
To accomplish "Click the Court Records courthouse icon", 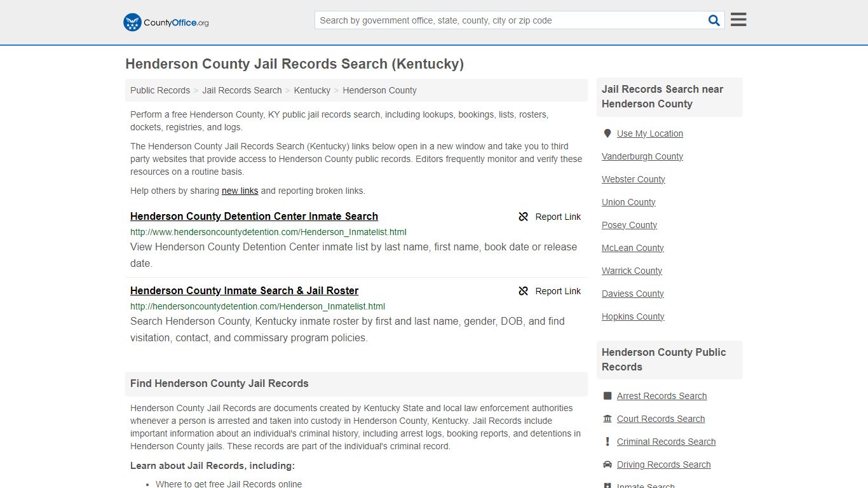I will coord(607,419).
